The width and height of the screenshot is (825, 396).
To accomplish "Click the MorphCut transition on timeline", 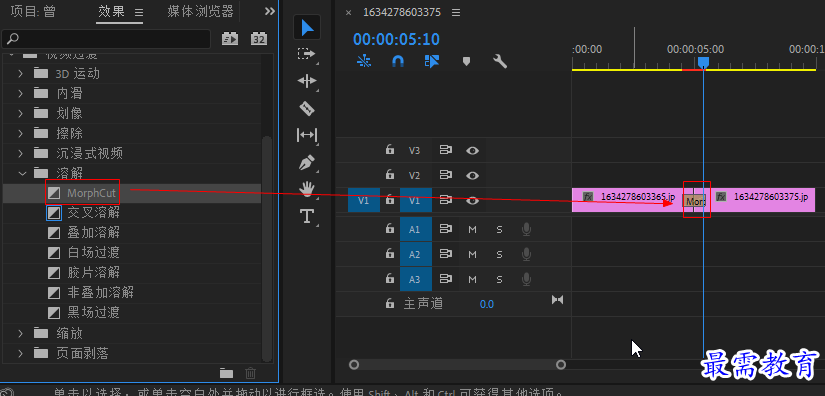I will (694, 200).
